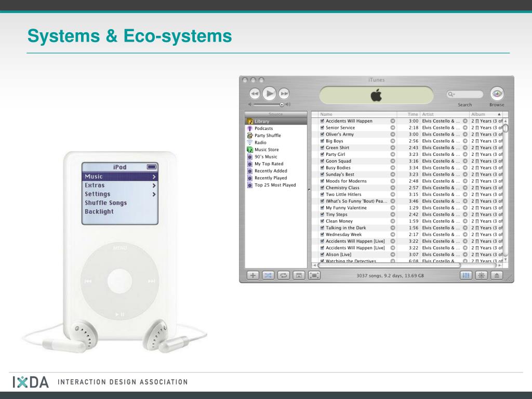This screenshot has height=399, width=532.
Task: Click the iPod wheel play/pause button
Action: [x=120, y=314]
